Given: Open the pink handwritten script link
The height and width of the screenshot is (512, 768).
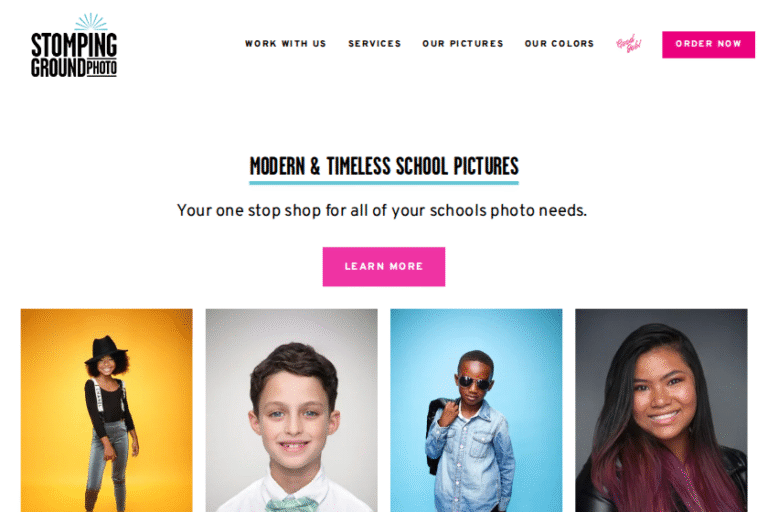Looking at the screenshot, I should click(628, 44).
